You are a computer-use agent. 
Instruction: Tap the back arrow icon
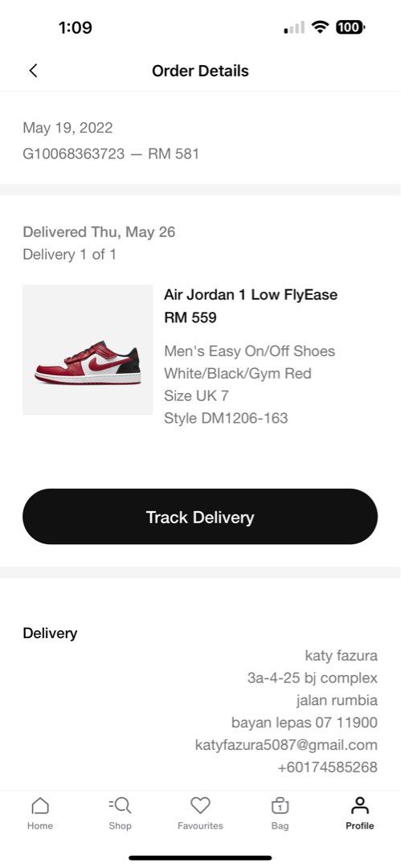coord(33,71)
